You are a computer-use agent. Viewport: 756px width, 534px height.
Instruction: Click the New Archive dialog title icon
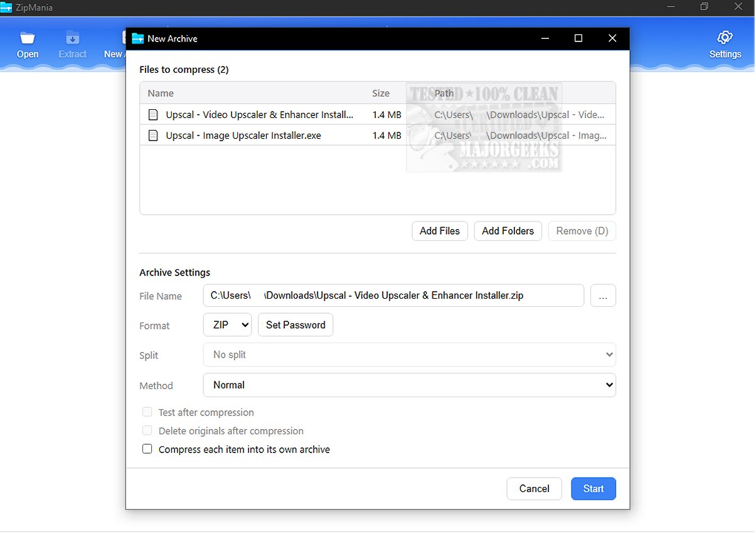click(138, 38)
